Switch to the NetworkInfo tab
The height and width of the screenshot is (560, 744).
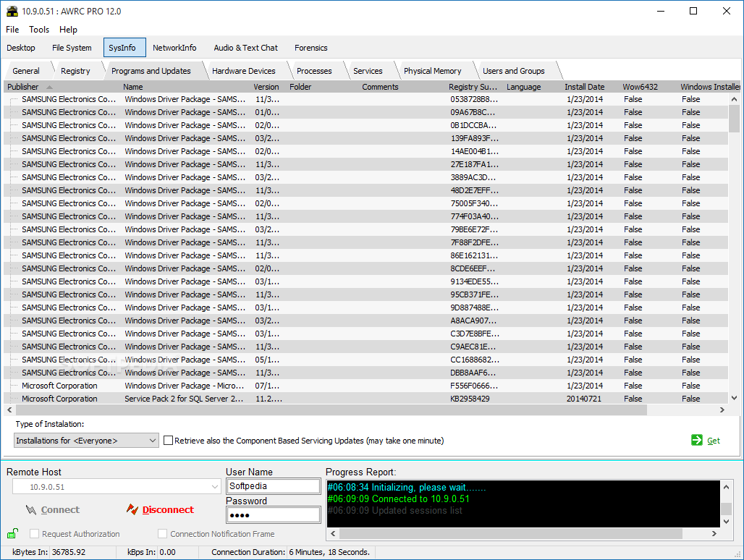pos(174,48)
